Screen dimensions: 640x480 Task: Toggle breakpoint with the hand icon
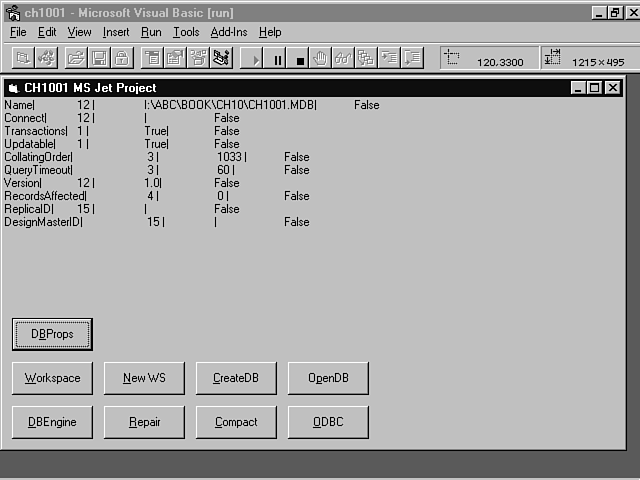pos(322,59)
